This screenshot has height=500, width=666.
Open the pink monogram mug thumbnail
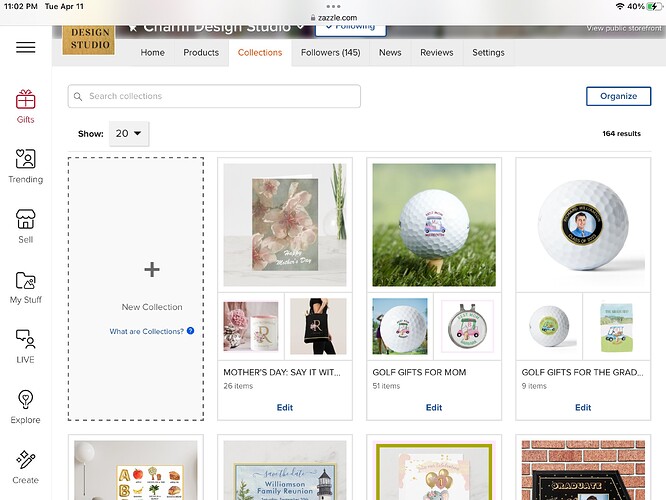[251, 326]
